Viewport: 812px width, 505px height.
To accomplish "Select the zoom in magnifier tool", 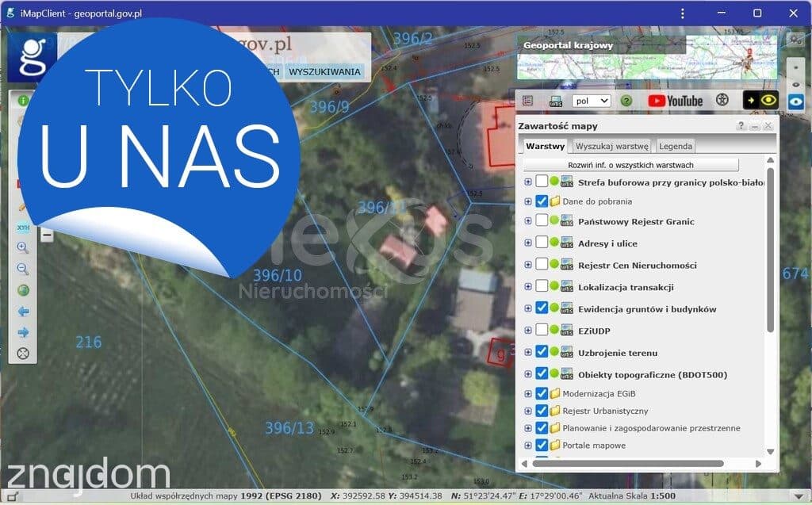I will coord(23,247).
